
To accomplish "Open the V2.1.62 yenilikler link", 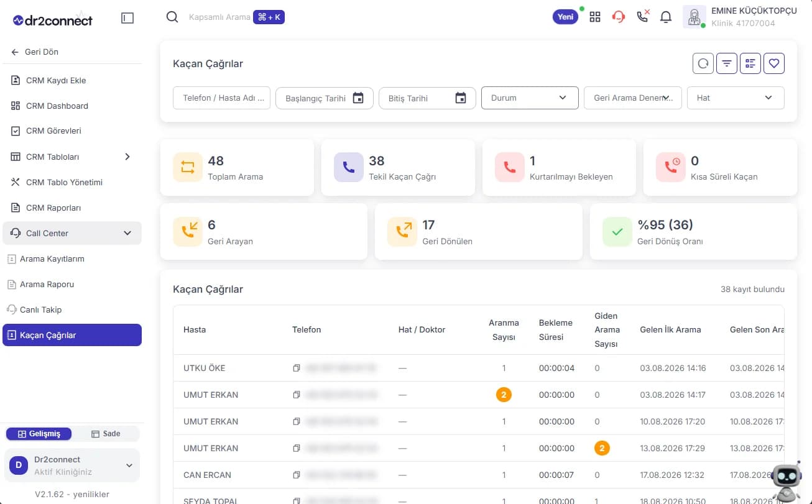I will click(72, 494).
